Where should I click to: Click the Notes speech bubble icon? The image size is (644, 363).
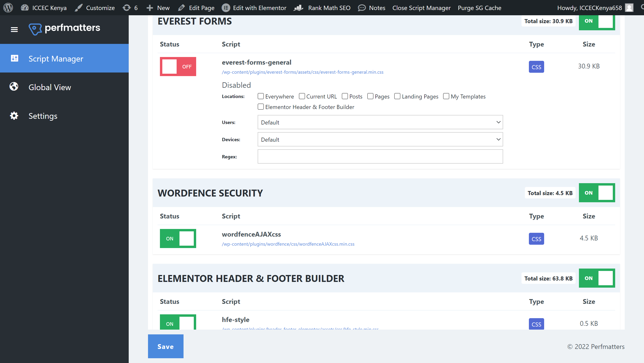click(362, 8)
